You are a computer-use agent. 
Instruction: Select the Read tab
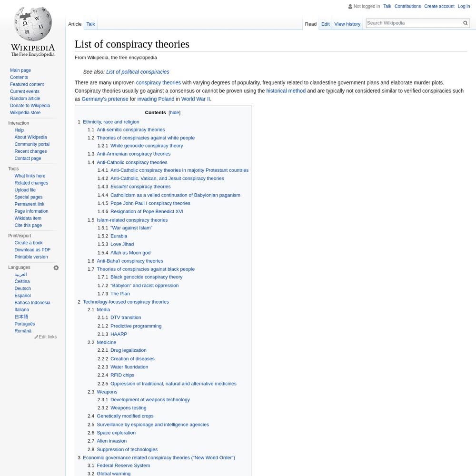[310, 24]
